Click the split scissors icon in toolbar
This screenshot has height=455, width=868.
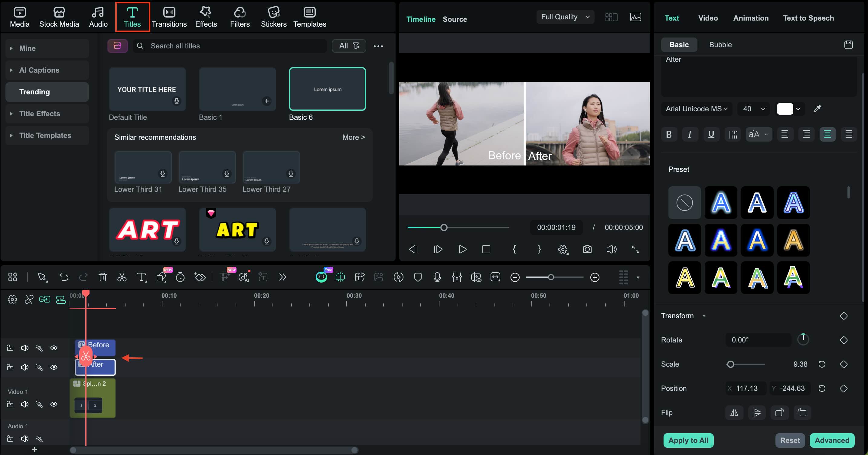[x=122, y=277]
